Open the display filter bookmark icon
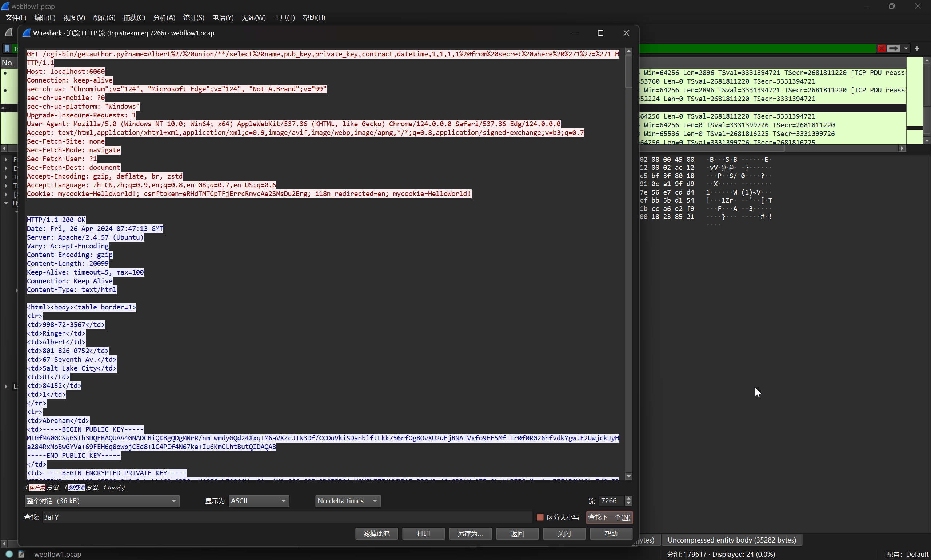Screen dimensions: 931x560 pos(7,49)
